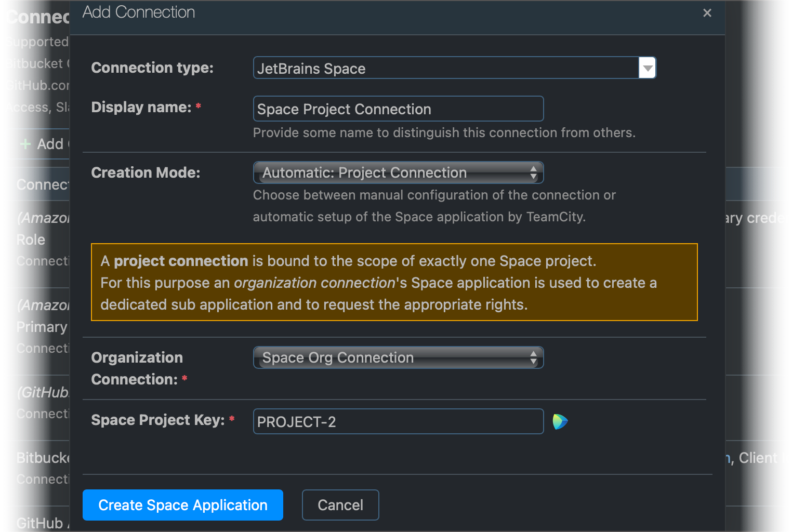Click the Cancel button
The height and width of the screenshot is (532, 792).
click(x=340, y=504)
